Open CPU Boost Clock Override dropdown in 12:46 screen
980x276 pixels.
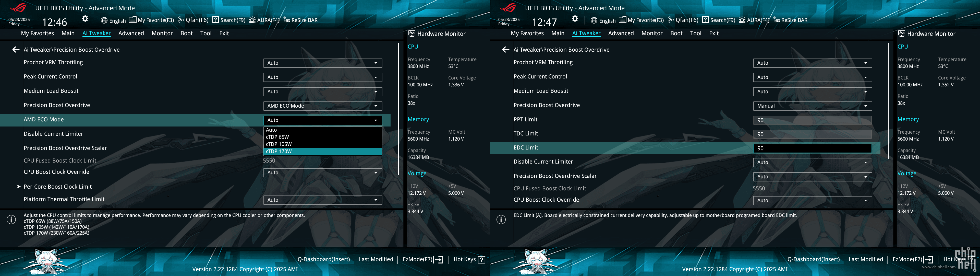coord(323,172)
